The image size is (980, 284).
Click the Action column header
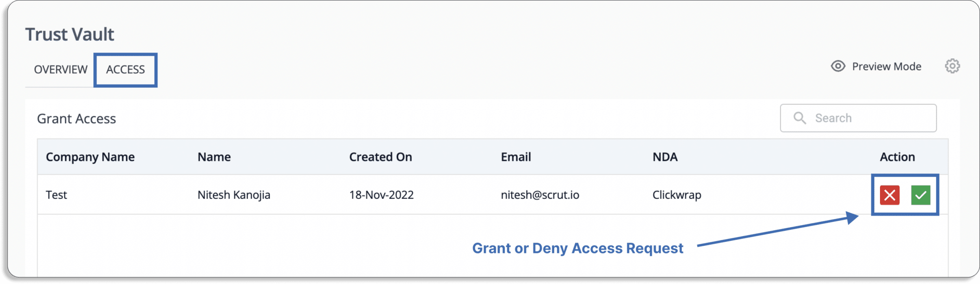tap(897, 157)
